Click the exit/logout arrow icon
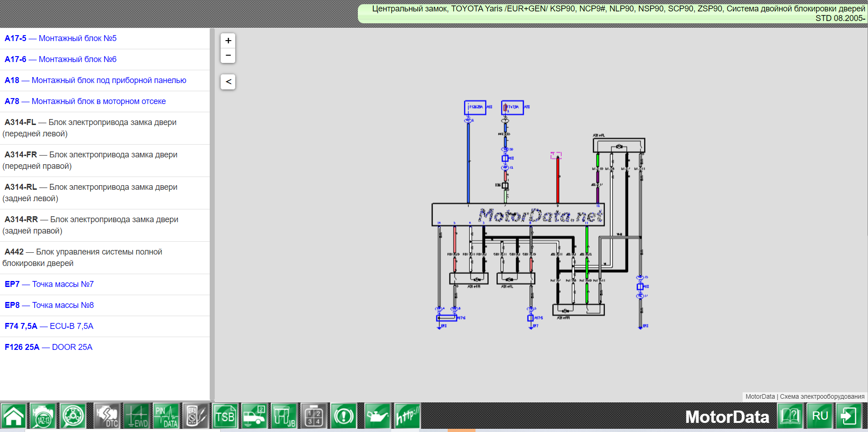Image resolution: width=868 pixels, height=432 pixels. [848, 416]
